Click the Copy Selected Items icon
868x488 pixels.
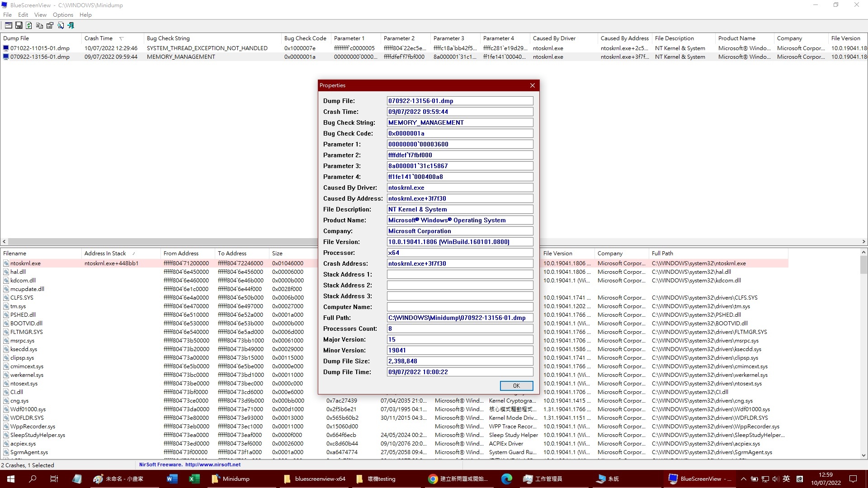coord(39,25)
